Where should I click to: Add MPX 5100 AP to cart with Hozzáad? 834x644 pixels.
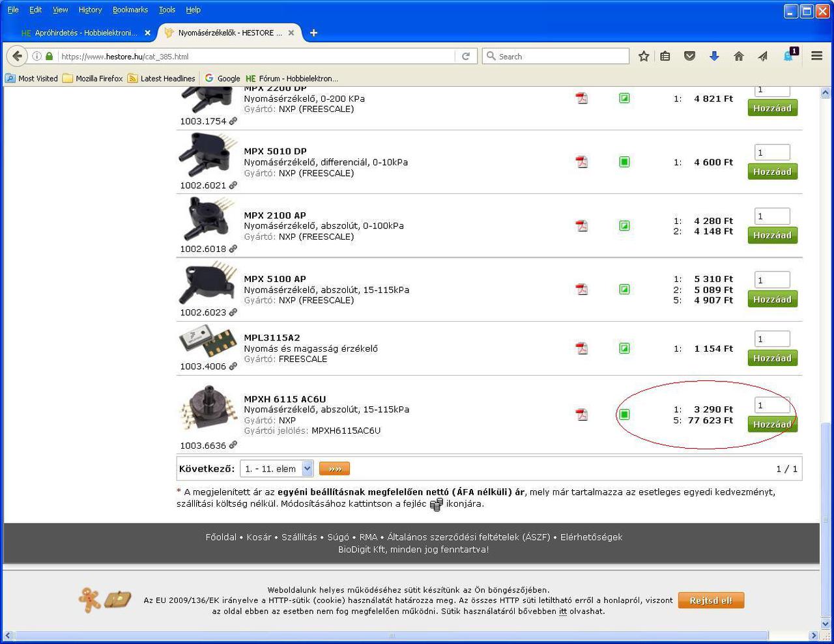click(x=772, y=300)
